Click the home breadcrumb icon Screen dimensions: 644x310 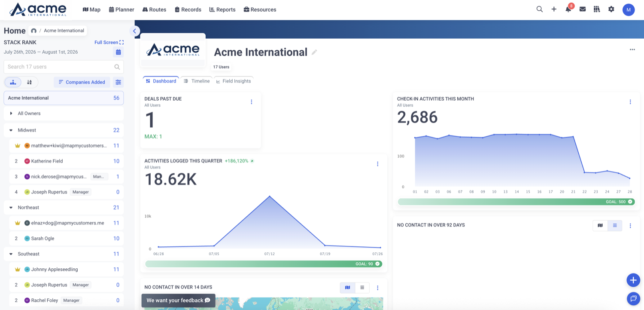pyautogui.click(x=33, y=31)
